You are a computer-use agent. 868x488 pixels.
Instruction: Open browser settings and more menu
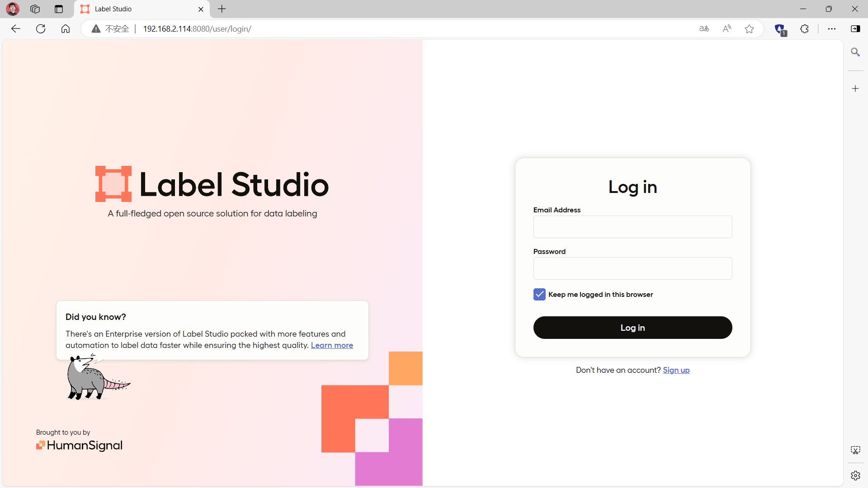[x=832, y=29]
